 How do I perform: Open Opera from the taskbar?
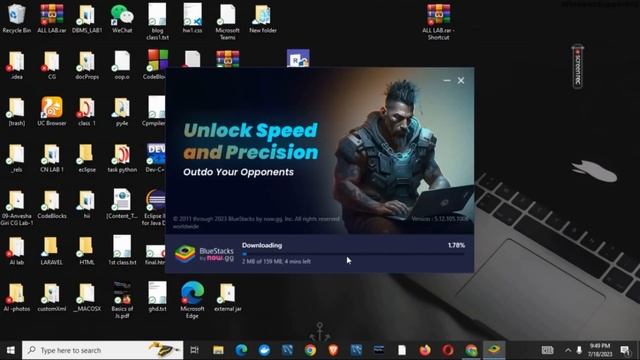[x=448, y=350]
